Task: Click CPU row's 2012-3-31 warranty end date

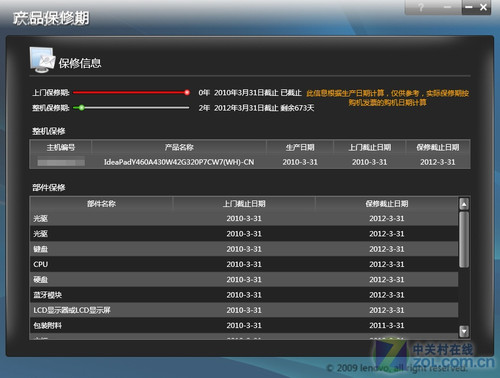Action: (387, 264)
